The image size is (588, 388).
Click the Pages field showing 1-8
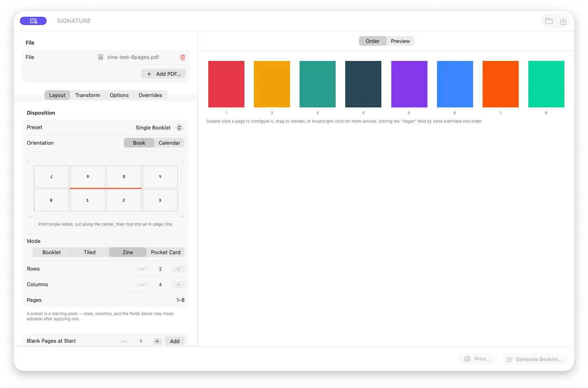180,300
